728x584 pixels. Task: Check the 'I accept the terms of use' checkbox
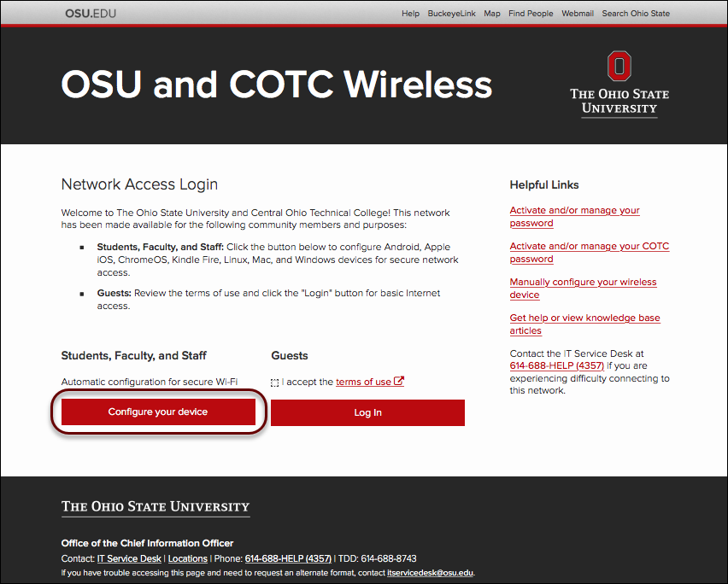tap(276, 382)
